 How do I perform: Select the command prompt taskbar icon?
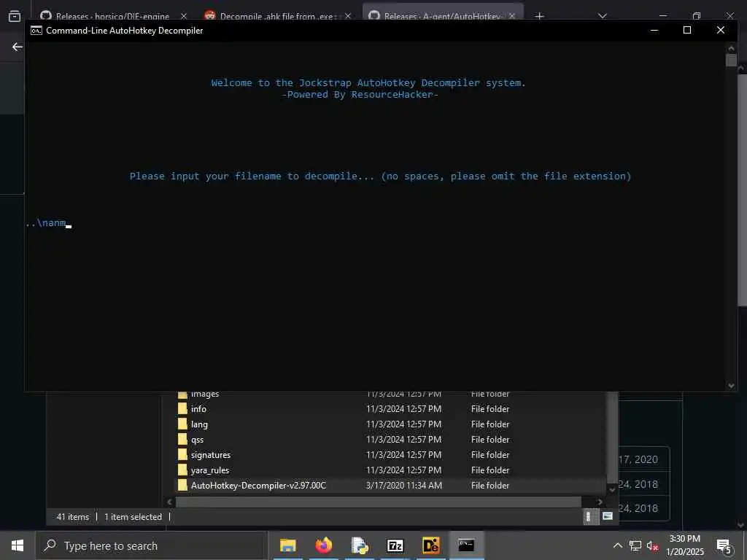click(x=466, y=545)
